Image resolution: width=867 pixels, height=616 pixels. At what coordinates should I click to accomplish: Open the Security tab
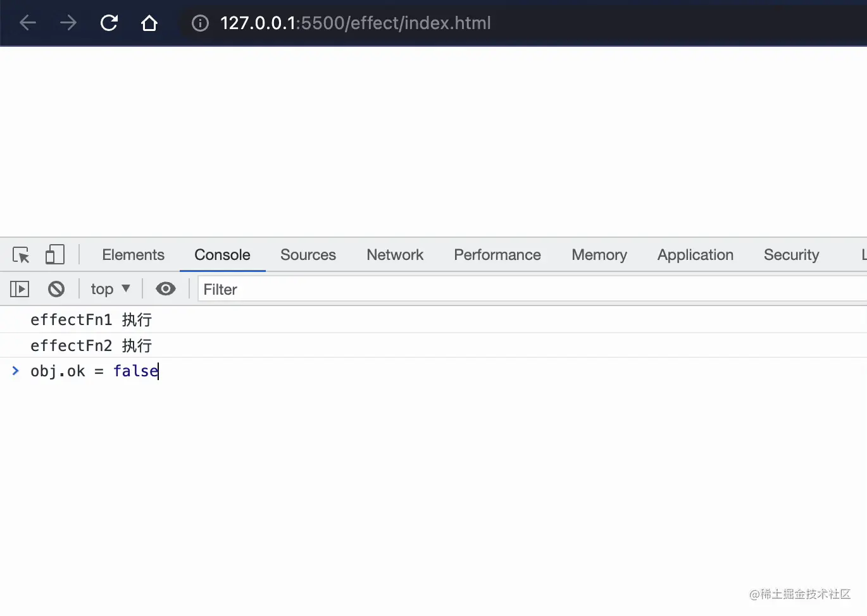click(791, 255)
